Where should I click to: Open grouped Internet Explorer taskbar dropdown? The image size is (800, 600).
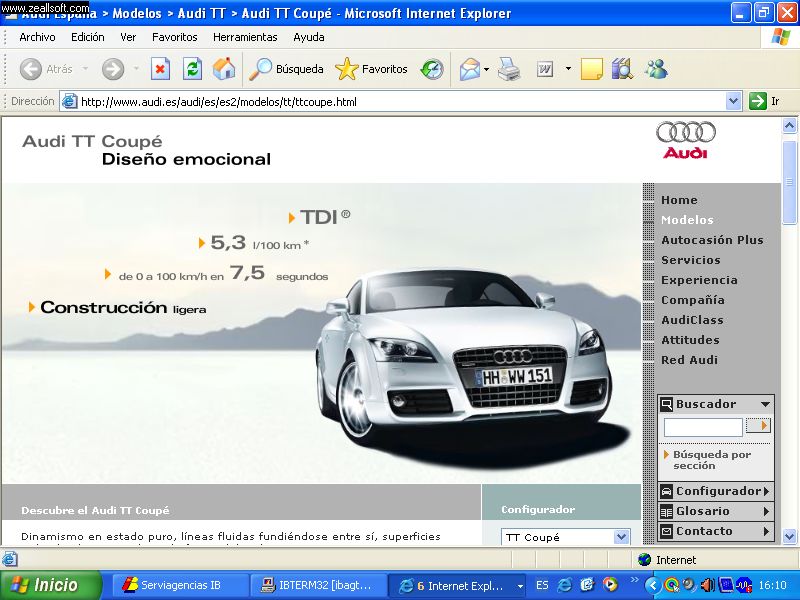520,586
